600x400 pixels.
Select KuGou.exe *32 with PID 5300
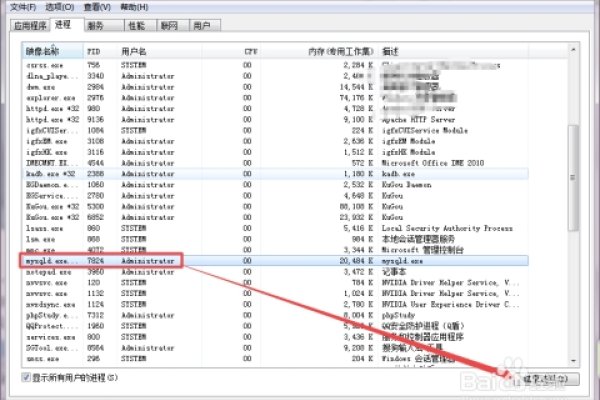276,206
